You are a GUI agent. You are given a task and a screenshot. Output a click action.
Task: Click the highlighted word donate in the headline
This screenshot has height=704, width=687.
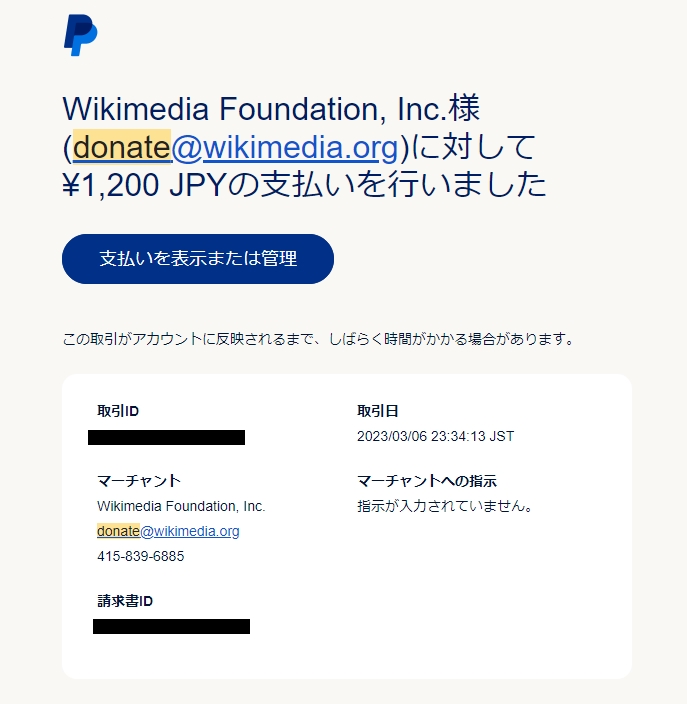click(122, 147)
